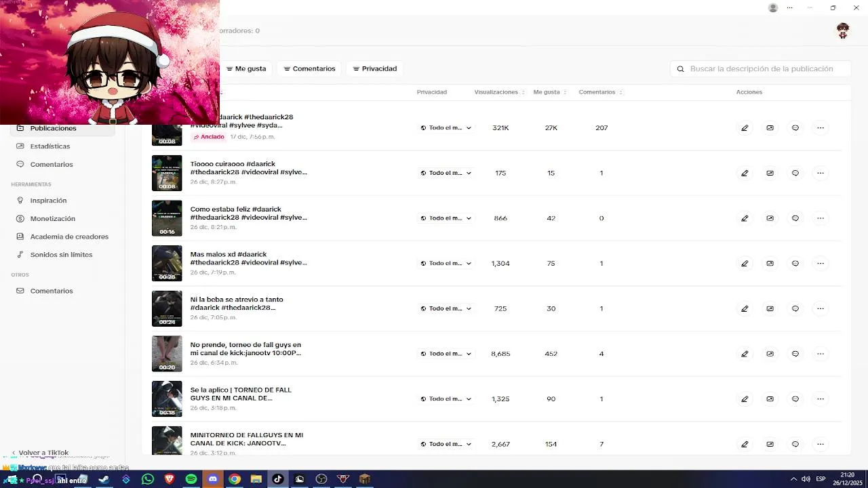This screenshot has width=868, height=488.
Task: Click the account icon in title bar
Action: pyautogui.click(x=773, y=7)
